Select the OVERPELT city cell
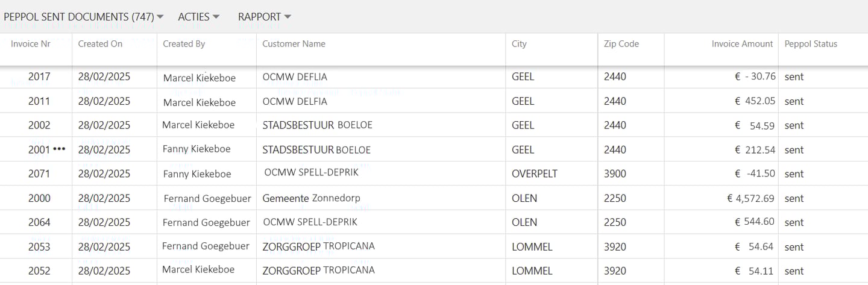 (534, 174)
